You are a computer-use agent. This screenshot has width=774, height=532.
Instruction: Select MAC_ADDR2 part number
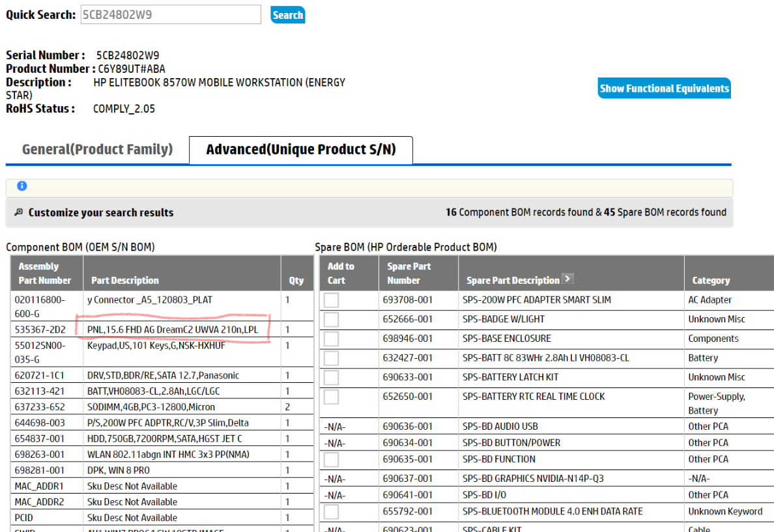click(39, 502)
